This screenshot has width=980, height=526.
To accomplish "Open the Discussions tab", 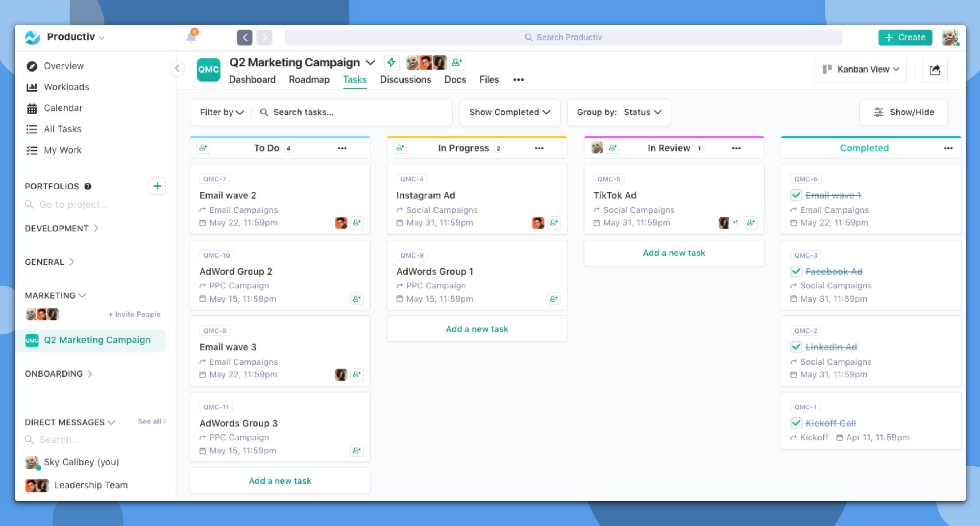I will click(405, 79).
